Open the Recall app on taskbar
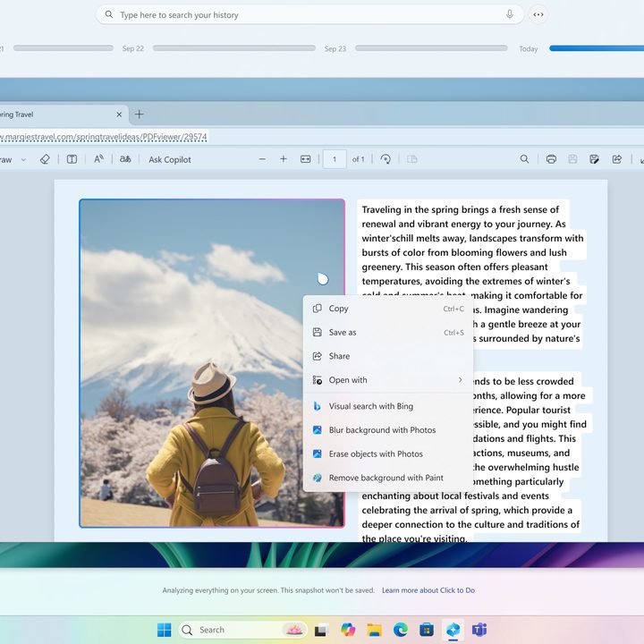Image resolution: width=644 pixels, height=644 pixels. [453, 630]
